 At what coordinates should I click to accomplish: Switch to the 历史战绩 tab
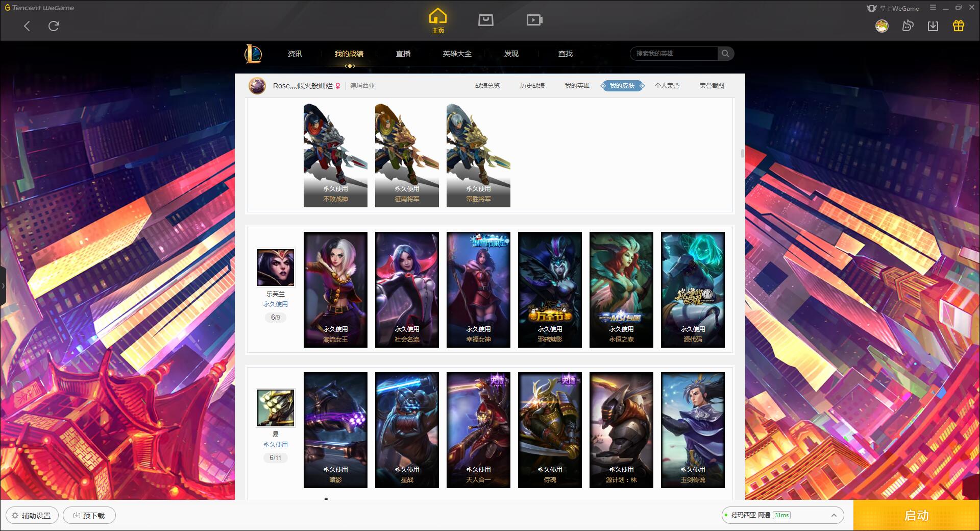coord(532,86)
